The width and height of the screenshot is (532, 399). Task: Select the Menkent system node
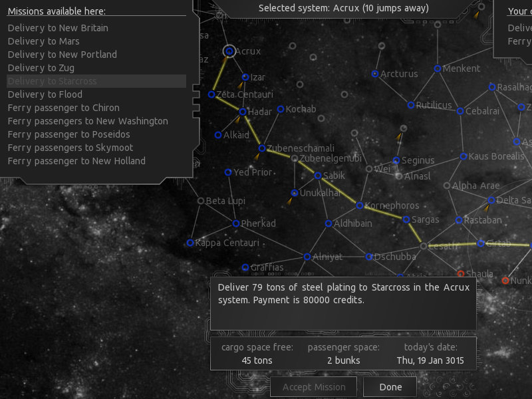(x=438, y=68)
